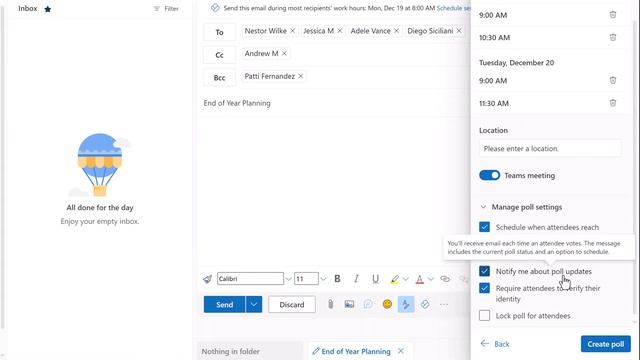
Task: Click the scheduling poll icon in compose toolbar
Action: point(424,304)
